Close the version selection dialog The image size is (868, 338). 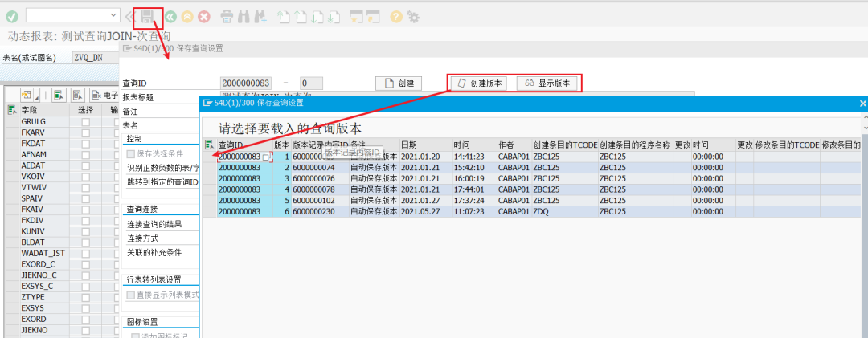862,103
